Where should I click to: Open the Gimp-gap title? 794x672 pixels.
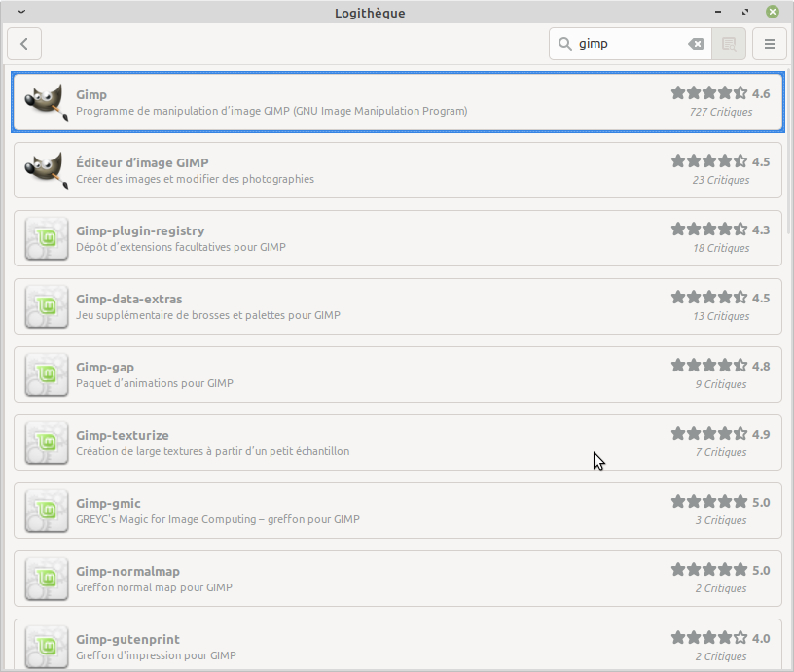(105, 368)
